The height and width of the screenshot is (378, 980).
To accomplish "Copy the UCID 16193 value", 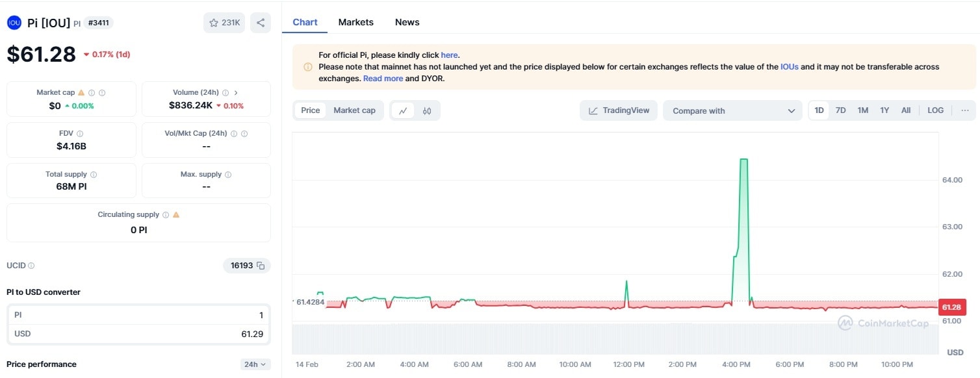I will coord(261,266).
